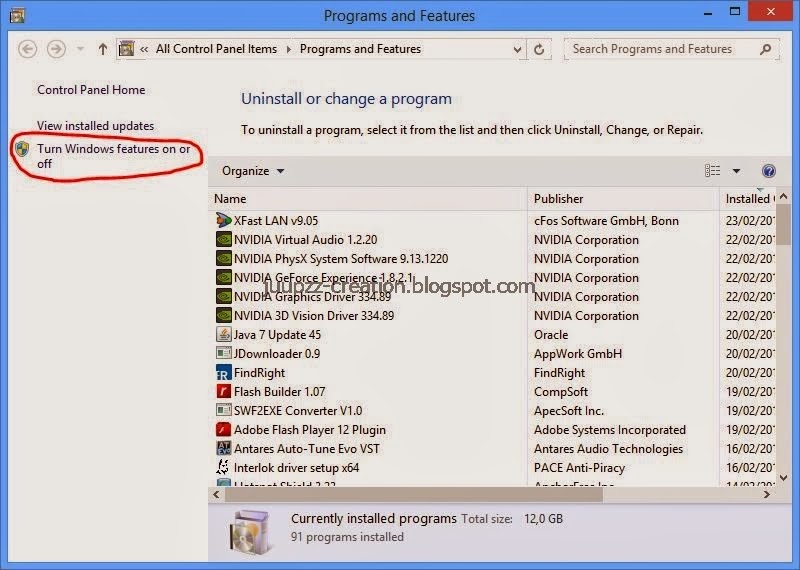Open Help with the question mark icon
This screenshot has width=800, height=570.
coord(769,171)
